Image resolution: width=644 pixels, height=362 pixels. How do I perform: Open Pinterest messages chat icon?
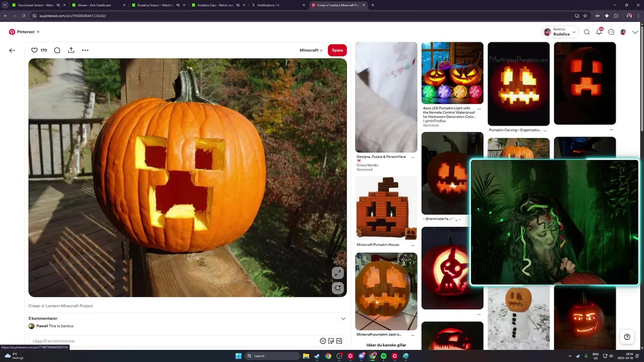click(611, 32)
